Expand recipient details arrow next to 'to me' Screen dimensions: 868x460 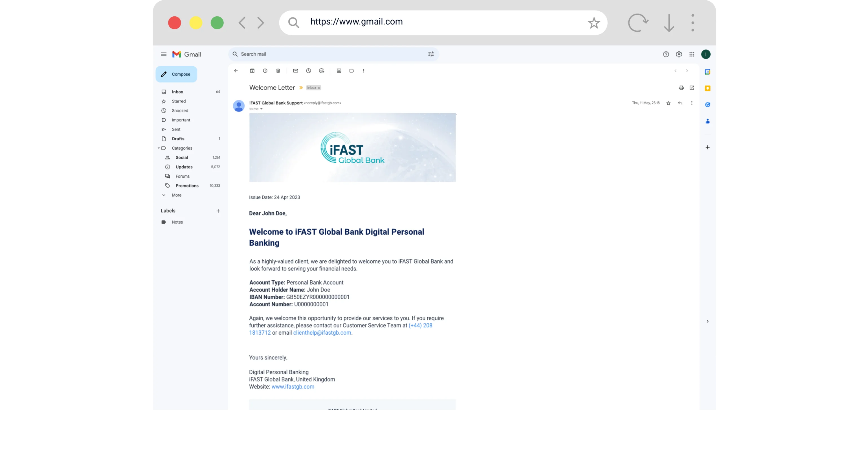pos(261,109)
